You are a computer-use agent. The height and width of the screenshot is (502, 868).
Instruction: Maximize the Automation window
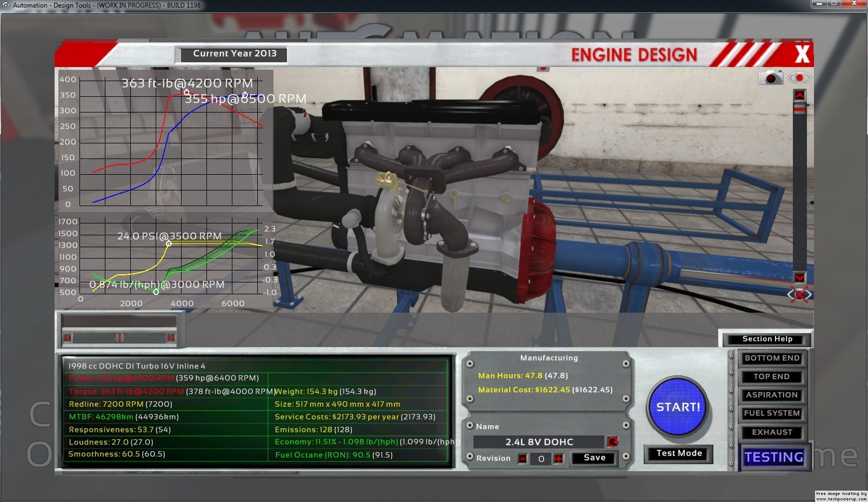click(x=834, y=4)
